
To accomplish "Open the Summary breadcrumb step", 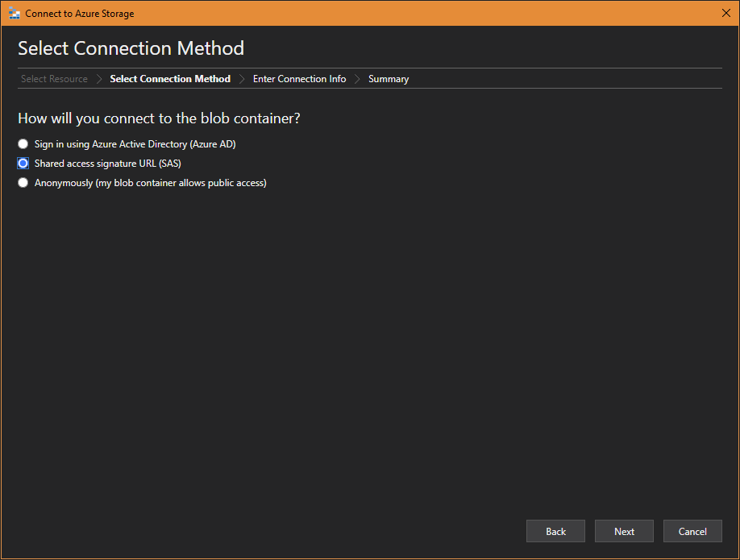I will tap(389, 79).
